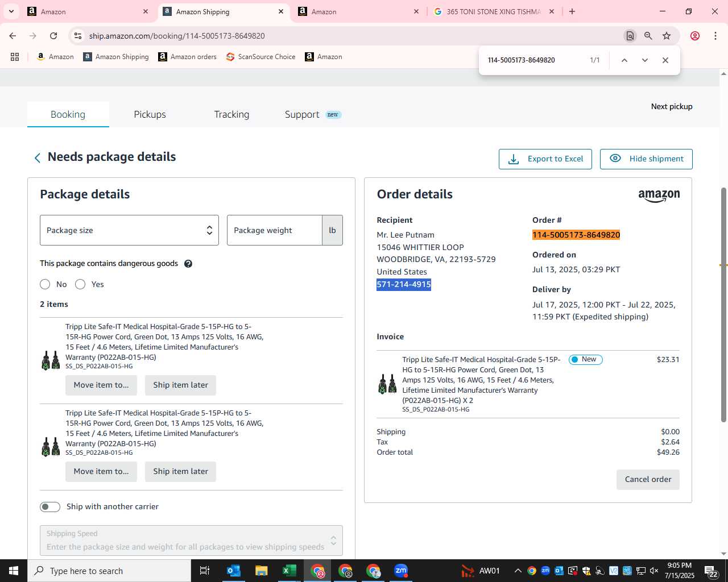
Task: Click the highlighted order number 114-5005173-8649820
Action: click(x=576, y=235)
